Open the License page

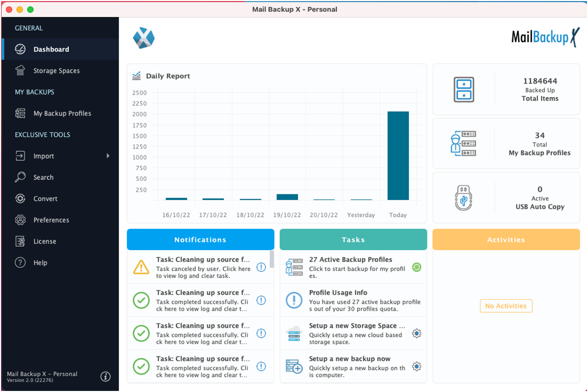pos(60,241)
